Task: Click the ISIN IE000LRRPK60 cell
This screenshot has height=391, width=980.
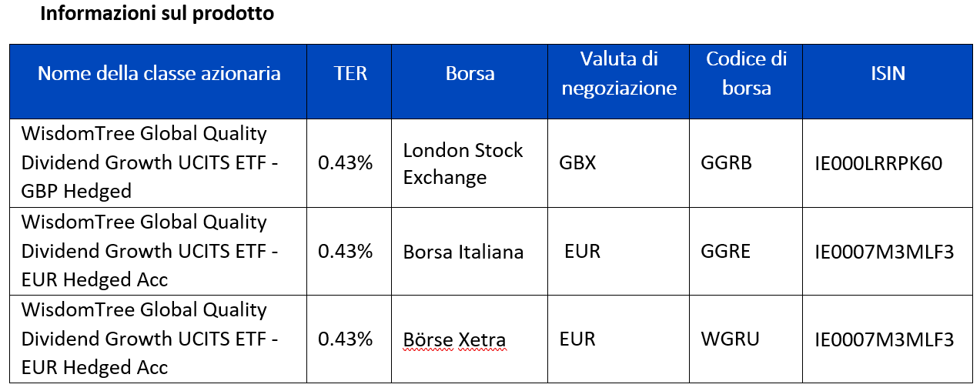Action: (x=888, y=163)
